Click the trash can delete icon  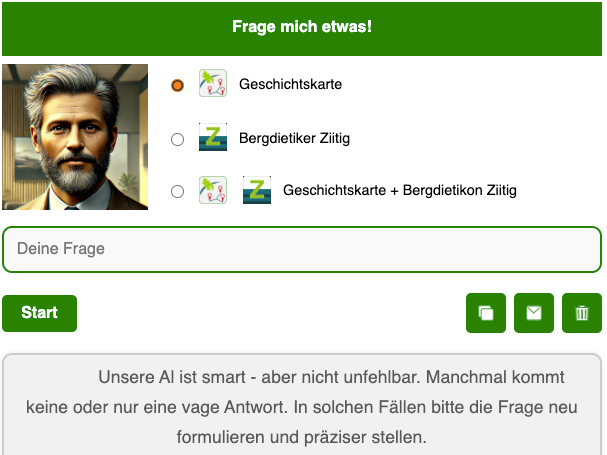[582, 313]
